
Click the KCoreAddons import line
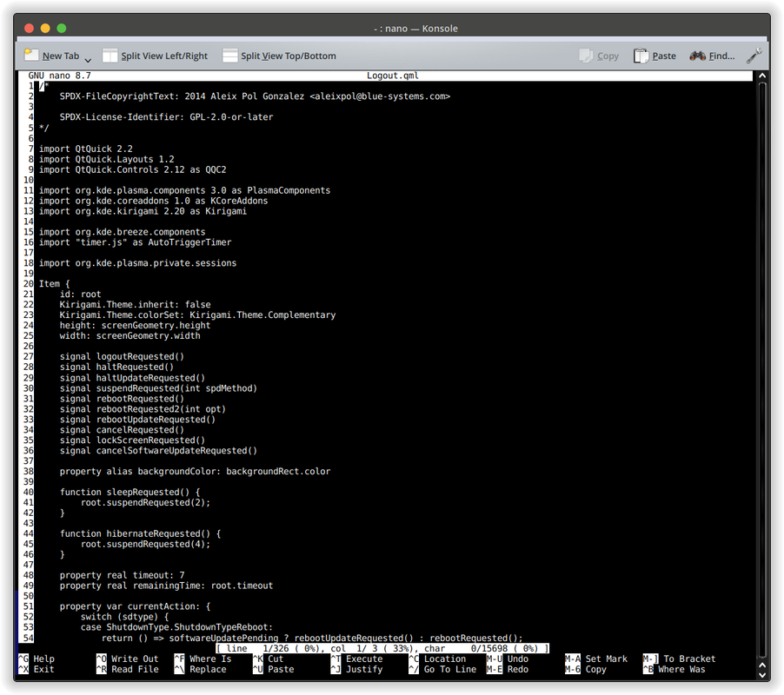154,201
